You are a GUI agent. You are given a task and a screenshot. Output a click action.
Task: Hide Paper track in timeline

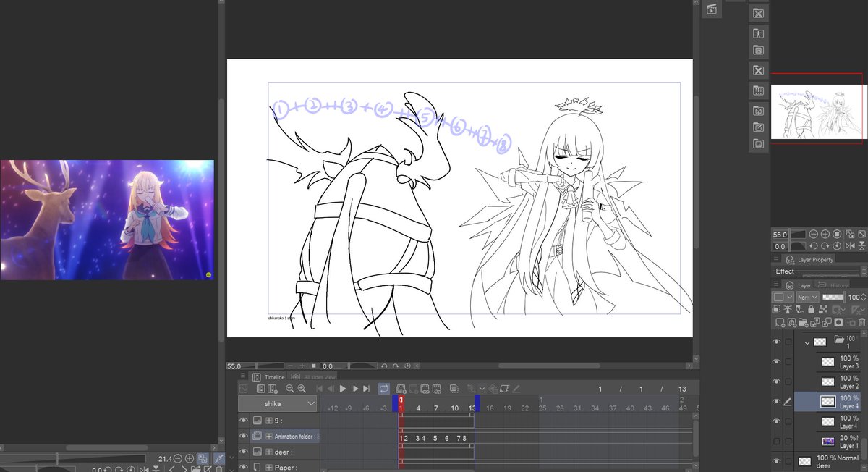(x=244, y=467)
